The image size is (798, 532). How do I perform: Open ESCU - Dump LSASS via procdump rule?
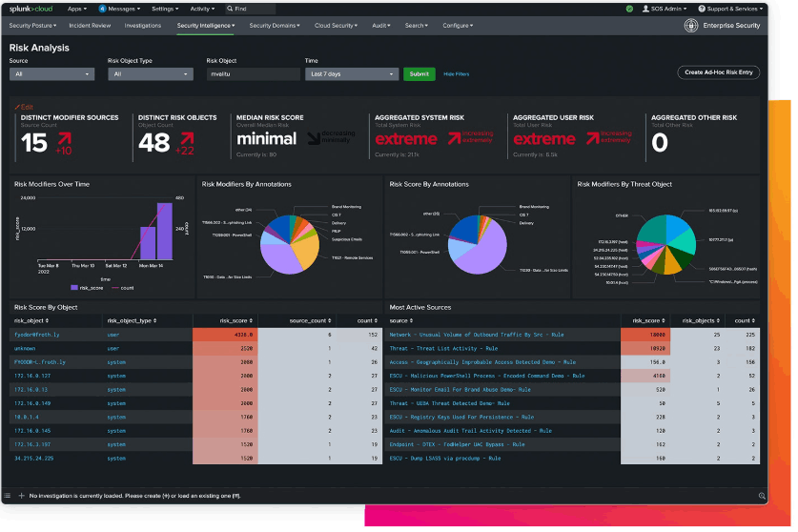pos(445,459)
